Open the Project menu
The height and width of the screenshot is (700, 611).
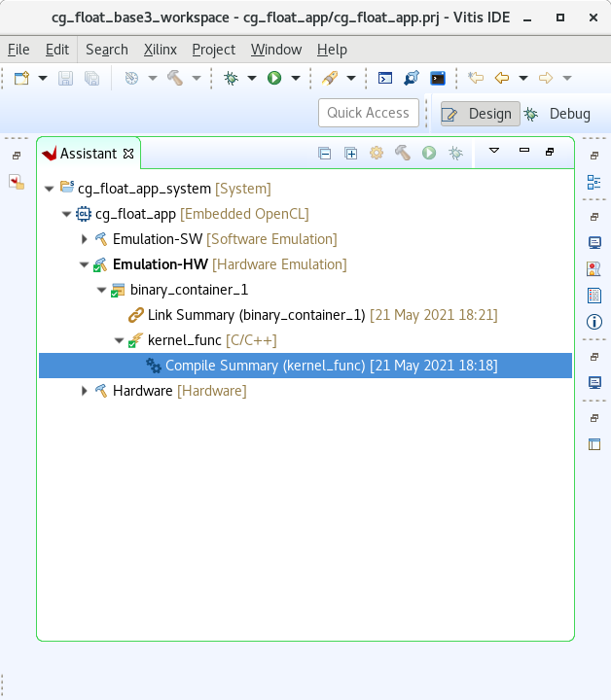[x=213, y=50]
